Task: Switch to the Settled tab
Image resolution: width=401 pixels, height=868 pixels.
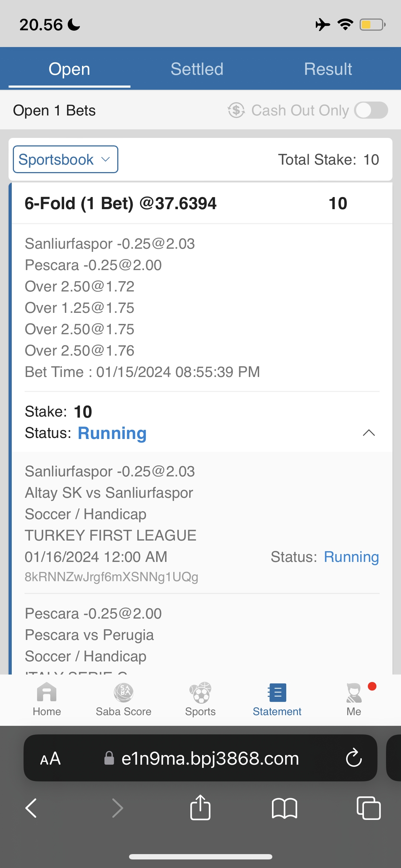Action: click(197, 69)
